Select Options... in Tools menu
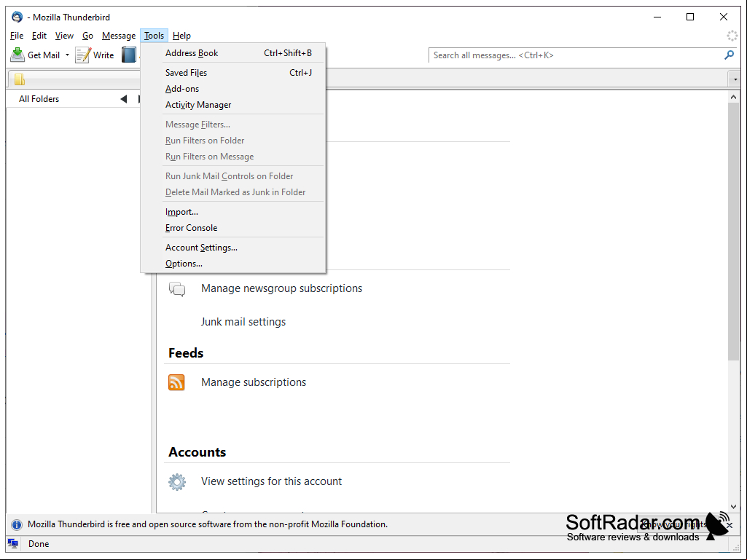Image resolution: width=747 pixels, height=560 pixels. click(x=233, y=264)
